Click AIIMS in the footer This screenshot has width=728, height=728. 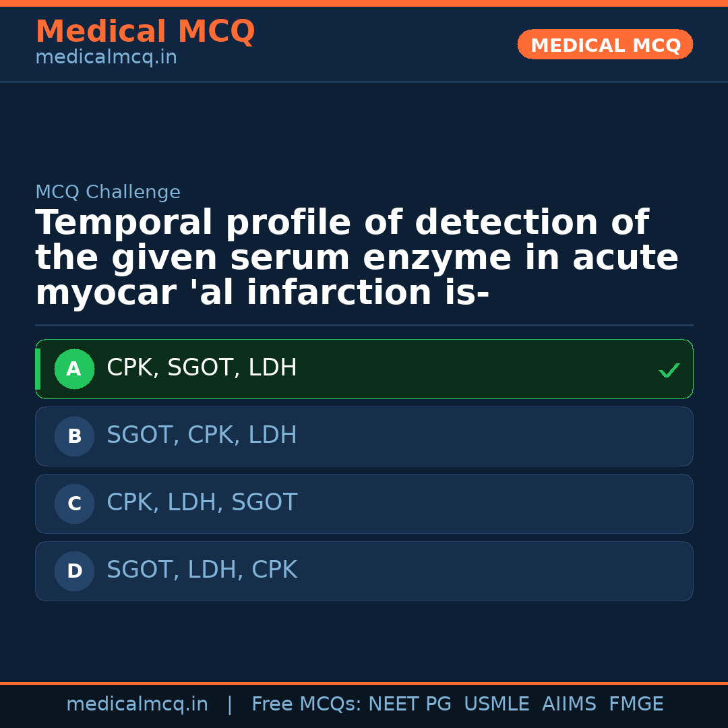(569, 704)
